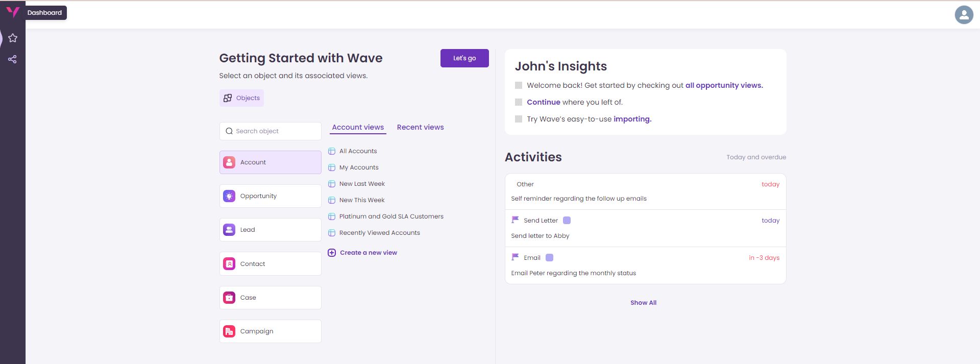Viewport: 980px width, 364px height.
Task: Click the Contact object icon
Action: coord(229,264)
